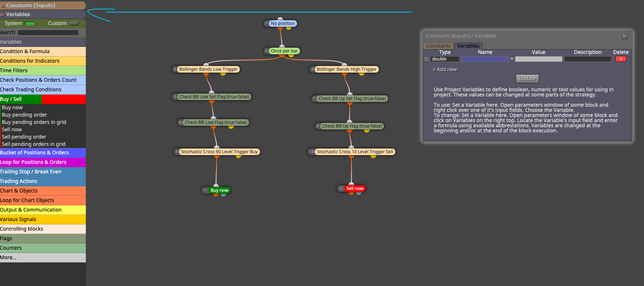644x286 pixels.
Task: Expand the Time Filters category
Action: click(43, 70)
